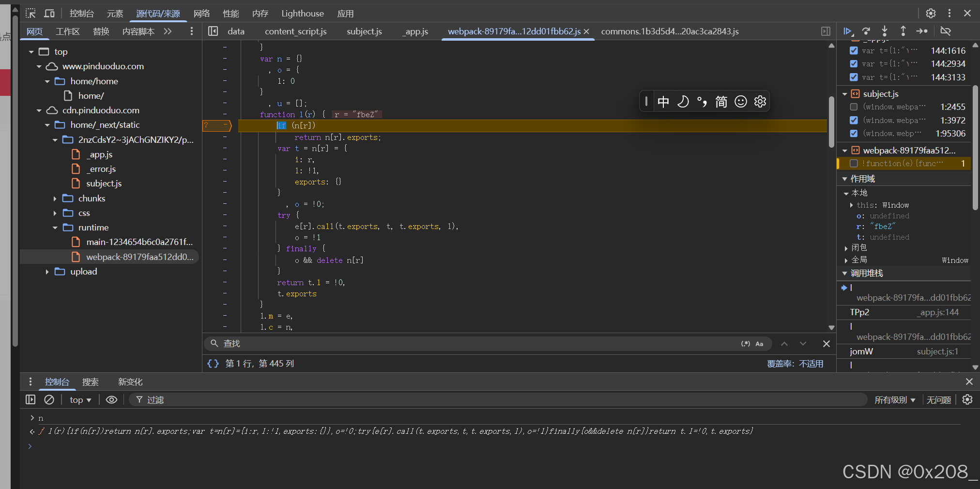This screenshot has height=489, width=980.
Task: Toggle the device toolbar icon
Action: [49, 13]
